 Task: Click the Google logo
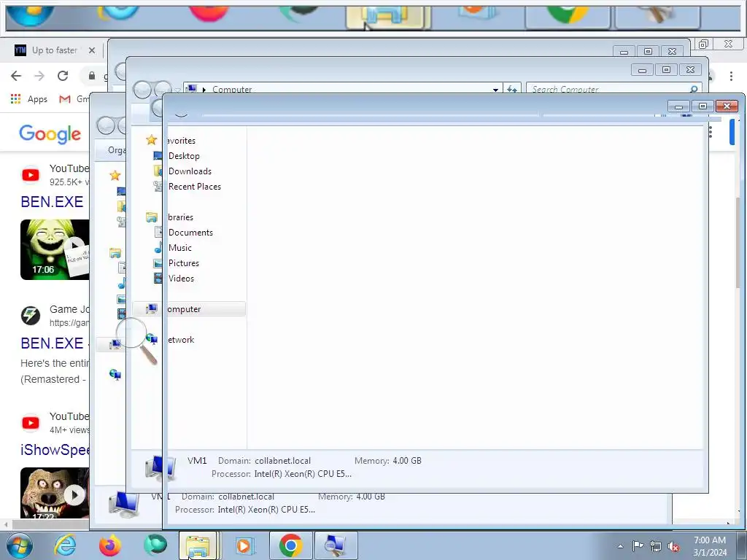click(50, 134)
